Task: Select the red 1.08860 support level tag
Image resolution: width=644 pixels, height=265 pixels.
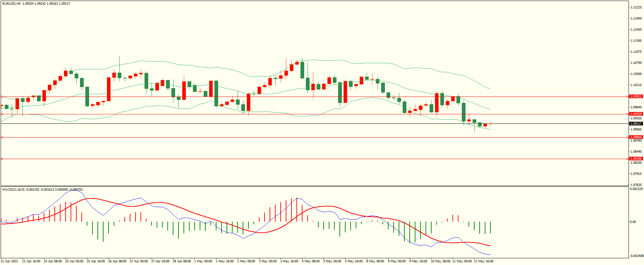Action: click(x=636, y=137)
